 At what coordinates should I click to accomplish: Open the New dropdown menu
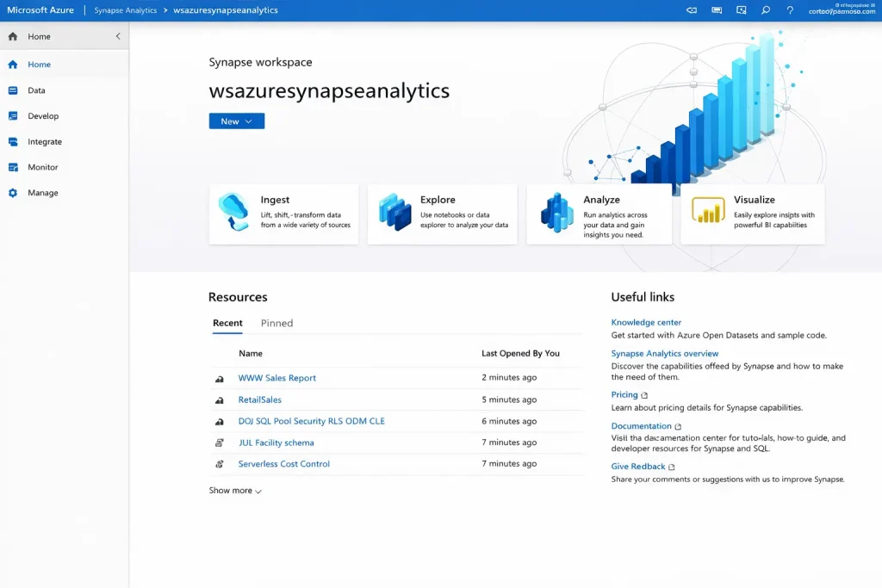point(236,121)
